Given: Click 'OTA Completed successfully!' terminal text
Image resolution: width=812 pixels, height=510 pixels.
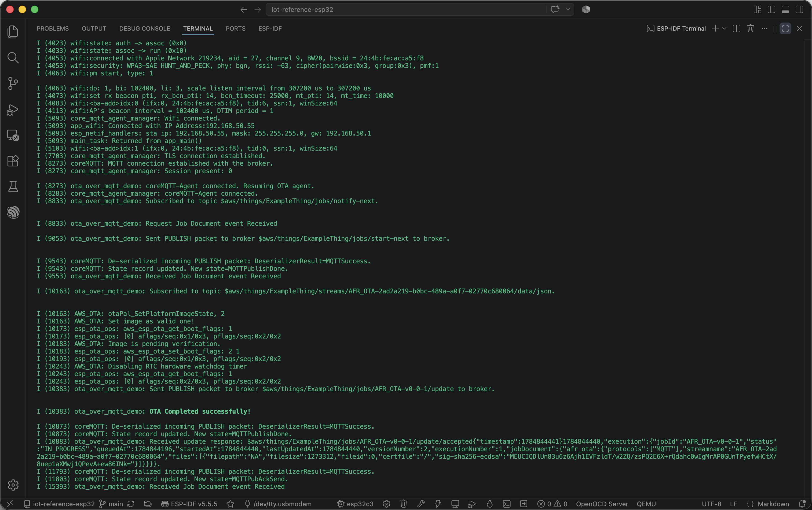Looking at the screenshot, I should (x=200, y=411).
